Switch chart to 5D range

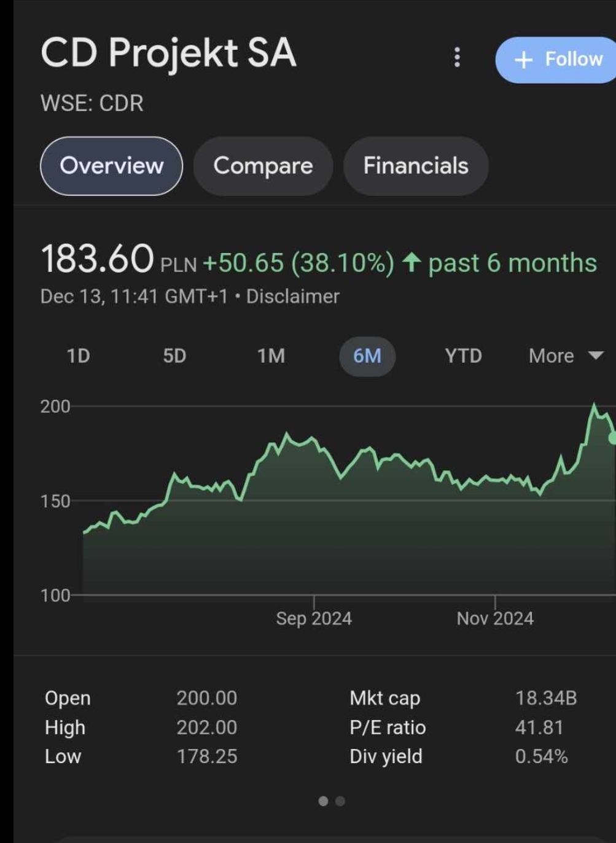[x=174, y=356]
